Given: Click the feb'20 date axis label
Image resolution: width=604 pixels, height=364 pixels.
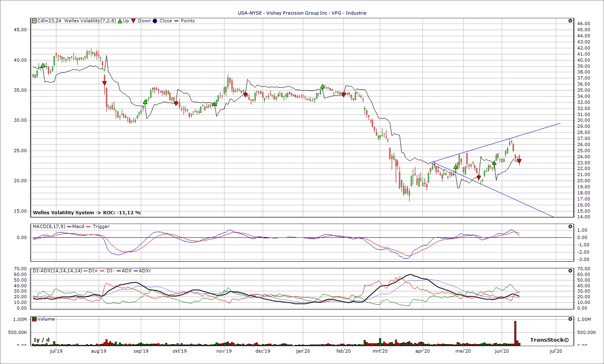Looking at the screenshot, I should coord(343,351).
